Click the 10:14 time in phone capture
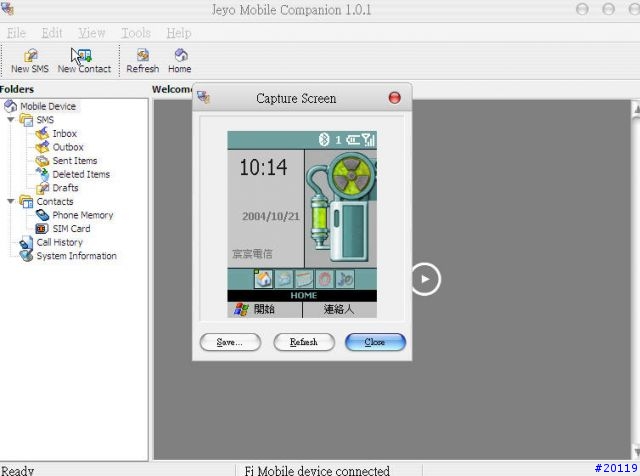The width and height of the screenshot is (640, 476). pyautogui.click(x=263, y=167)
